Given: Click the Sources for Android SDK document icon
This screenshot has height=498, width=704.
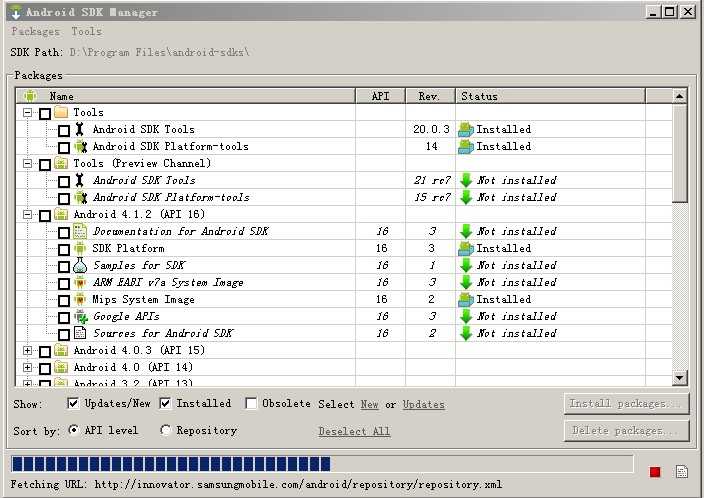Looking at the screenshot, I should pos(80,333).
